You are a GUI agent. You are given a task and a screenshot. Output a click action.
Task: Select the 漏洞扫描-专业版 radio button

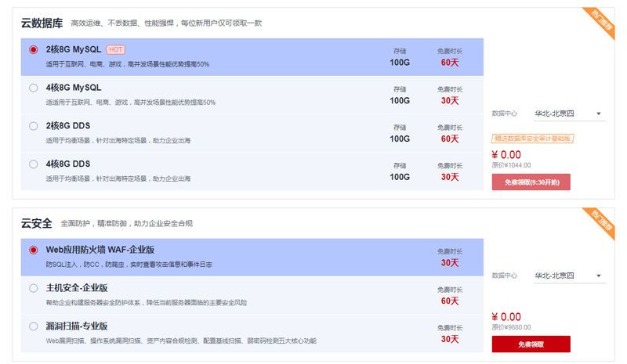[33, 326]
